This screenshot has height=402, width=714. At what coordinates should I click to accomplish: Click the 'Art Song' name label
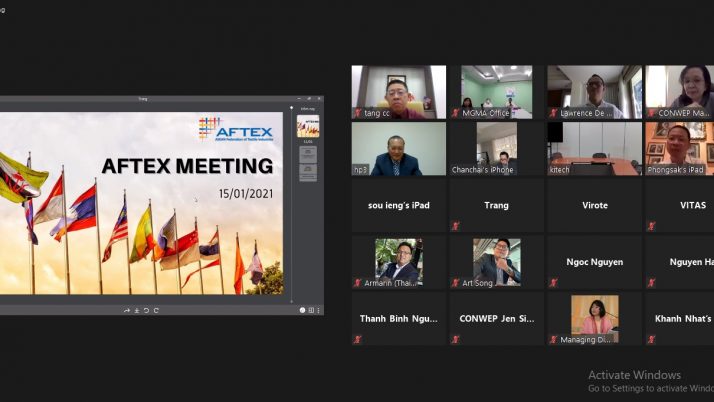pyautogui.click(x=477, y=283)
